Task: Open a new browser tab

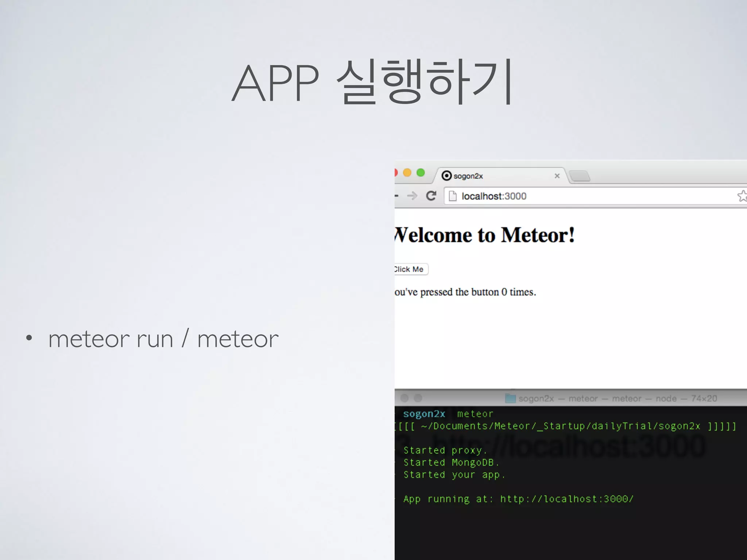Action: (x=580, y=176)
